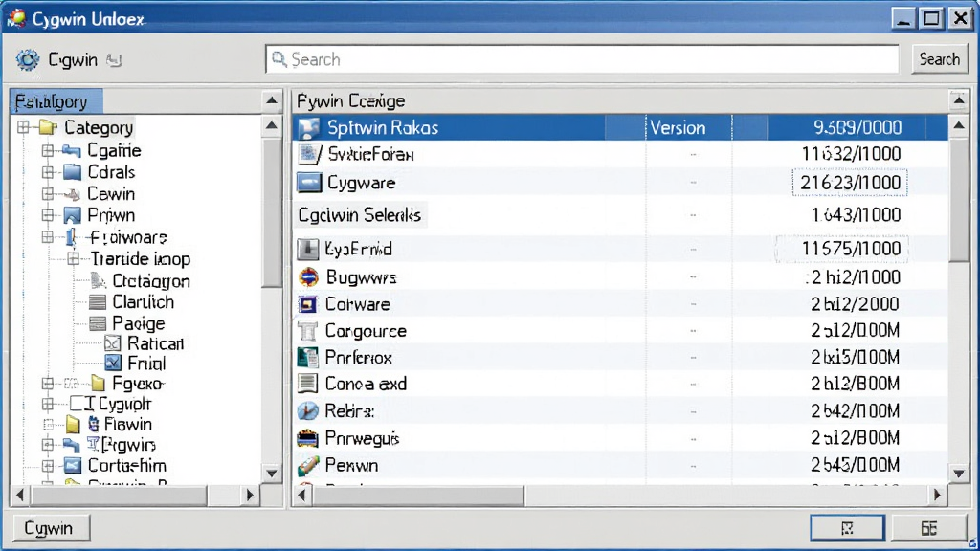980x551 pixels.
Task: Click the Corgource row icon
Action: [x=307, y=330]
